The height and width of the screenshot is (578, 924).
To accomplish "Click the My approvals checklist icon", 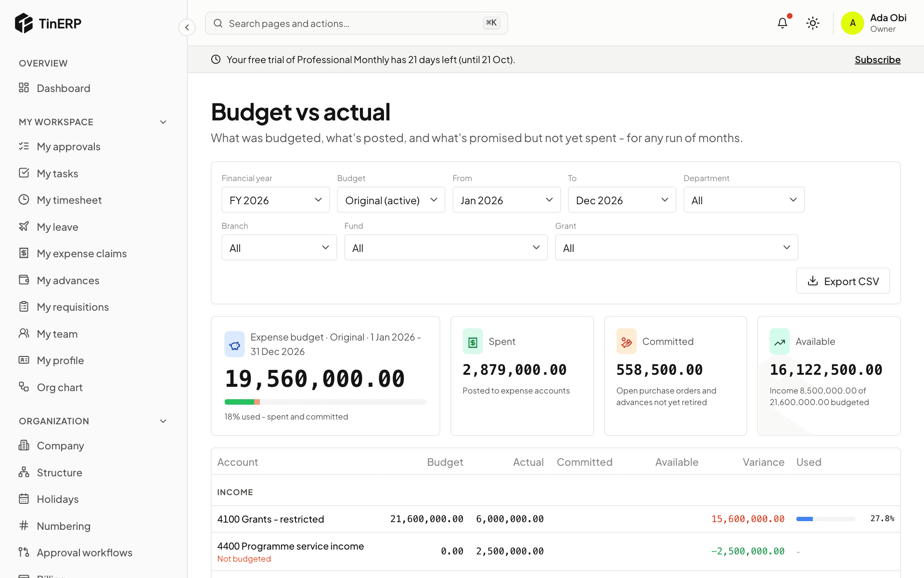I will coord(24,146).
